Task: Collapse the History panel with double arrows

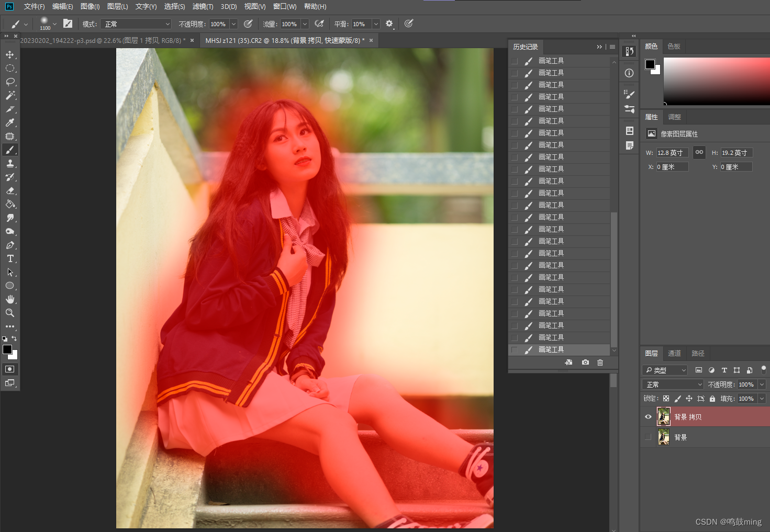Action: click(599, 47)
